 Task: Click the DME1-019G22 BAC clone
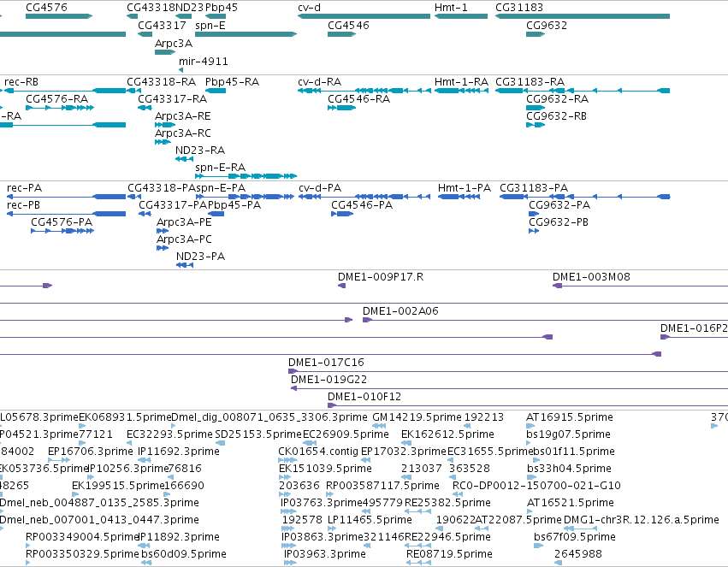[509, 388]
